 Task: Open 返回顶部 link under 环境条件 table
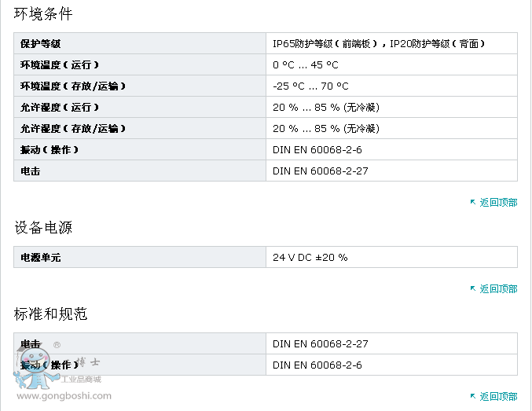pos(498,203)
